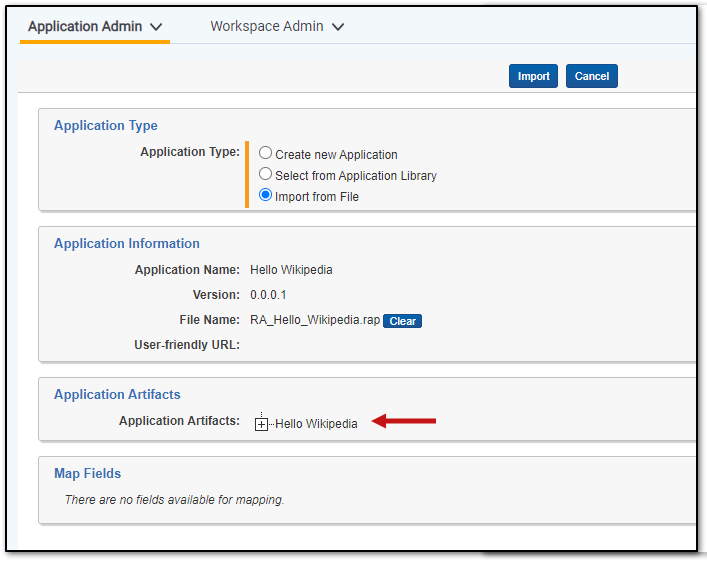Image resolution: width=707 pixels, height=561 pixels.
Task: Click the no fields available for mapping message
Action: 174,500
